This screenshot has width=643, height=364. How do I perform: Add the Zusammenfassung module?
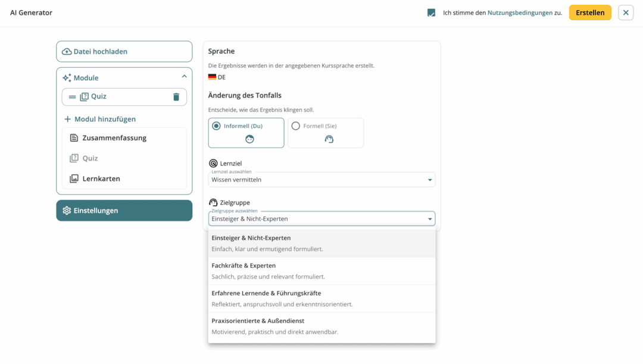(x=124, y=138)
